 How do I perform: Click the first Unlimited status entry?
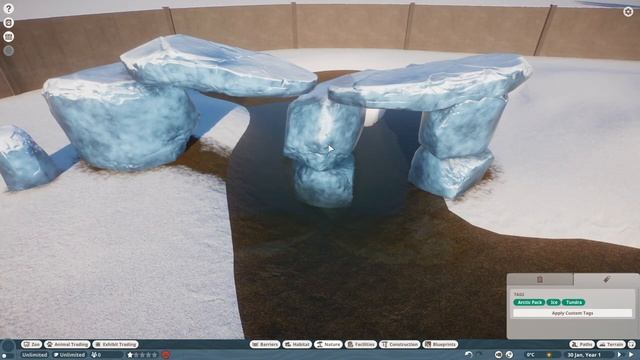point(34,355)
